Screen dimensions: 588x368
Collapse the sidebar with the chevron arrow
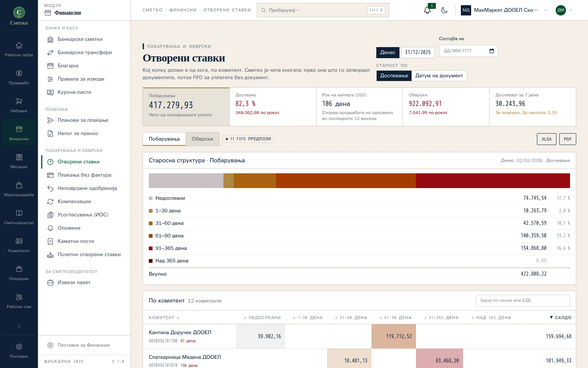(19, 326)
